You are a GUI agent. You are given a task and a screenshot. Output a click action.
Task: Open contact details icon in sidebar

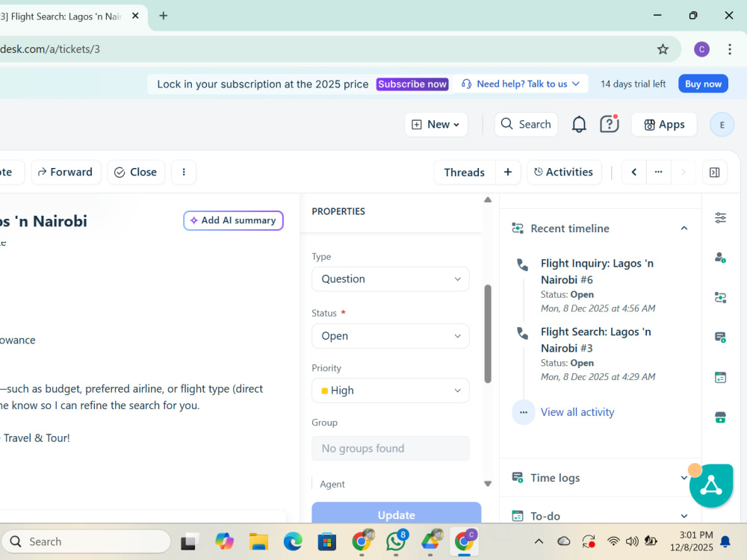coord(720,258)
